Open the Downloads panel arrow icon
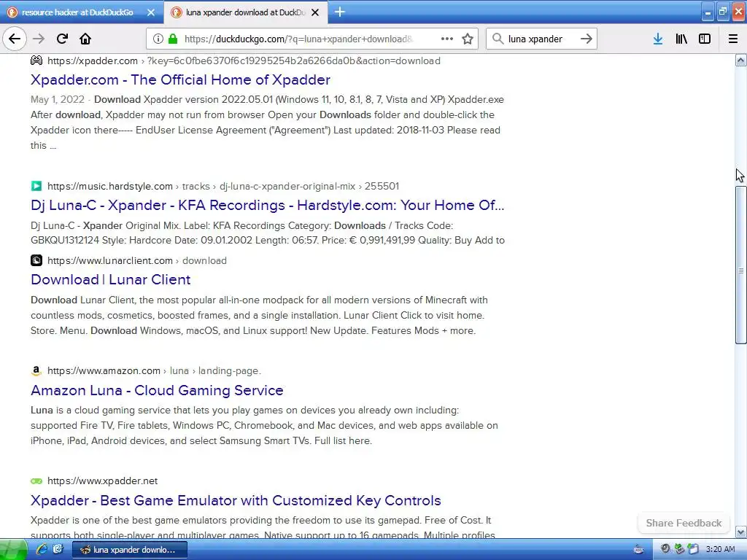Viewport: 747px width, 560px height. 658,39
